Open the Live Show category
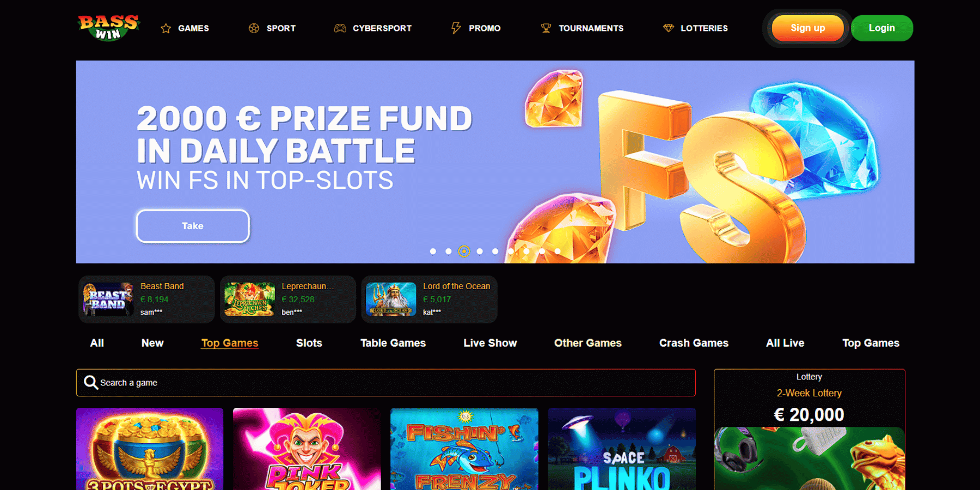Viewport: 980px width, 490px height. (490, 343)
